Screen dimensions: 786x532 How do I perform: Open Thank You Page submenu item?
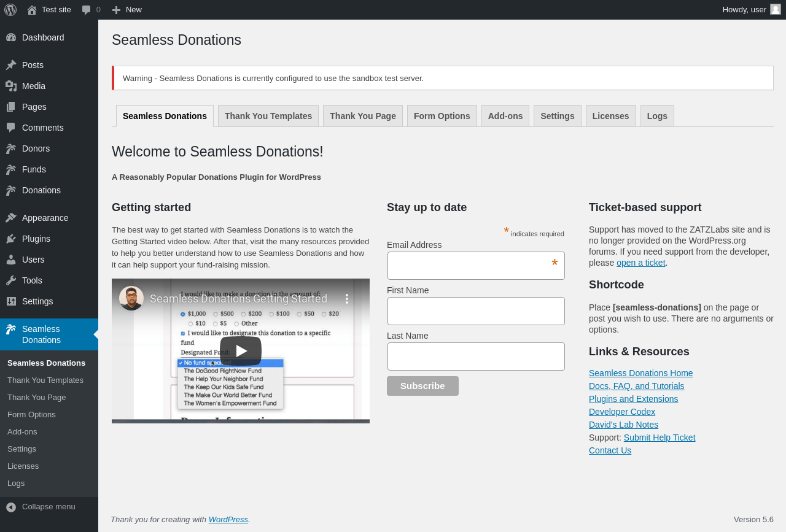pos(49,398)
